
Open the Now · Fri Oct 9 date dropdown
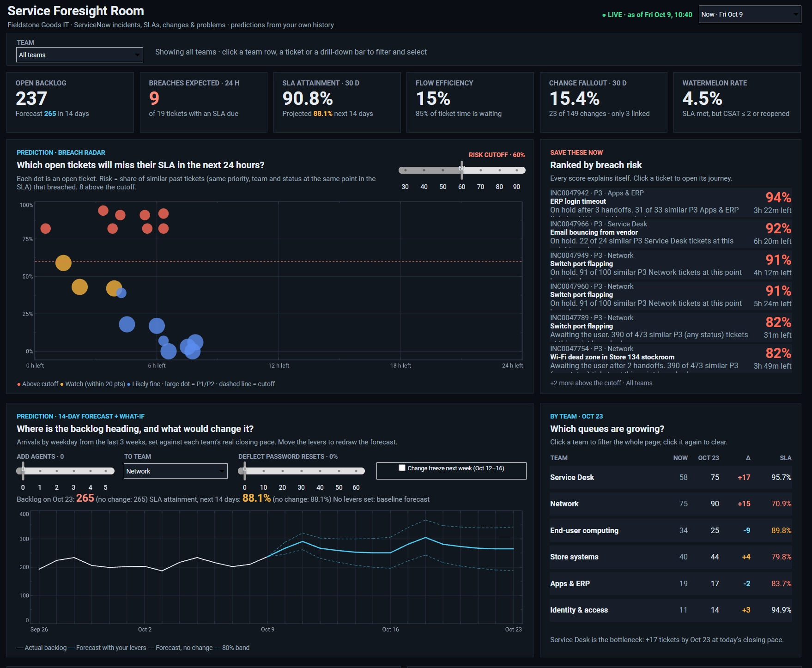tap(750, 14)
